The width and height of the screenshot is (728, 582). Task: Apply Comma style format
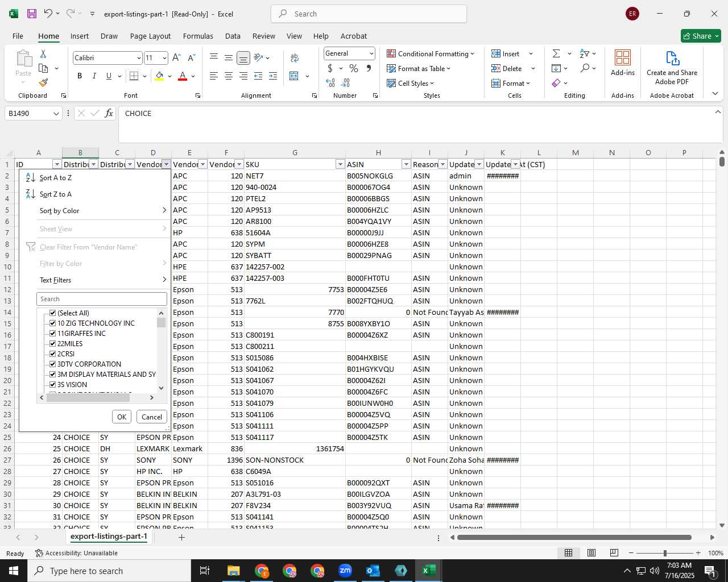click(x=369, y=68)
